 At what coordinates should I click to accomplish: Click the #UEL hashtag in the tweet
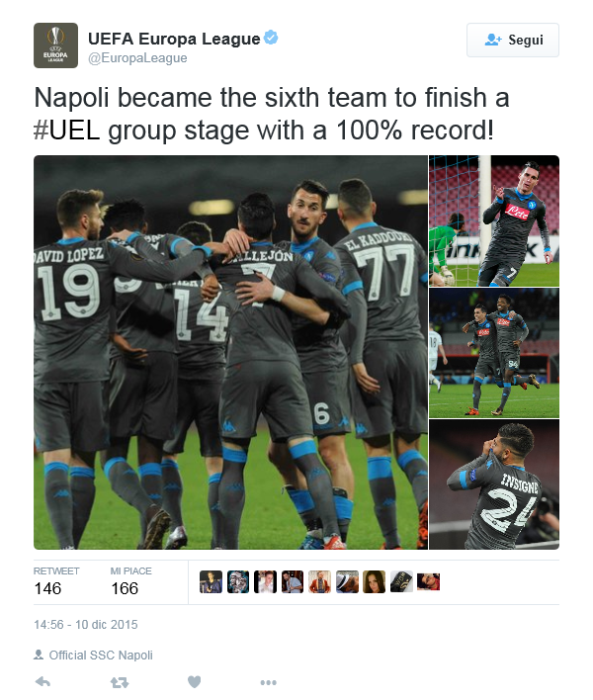point(67,131)
